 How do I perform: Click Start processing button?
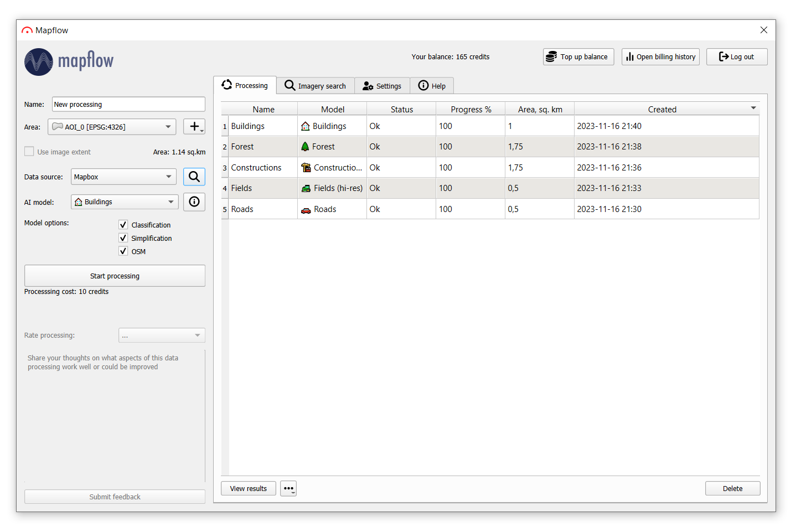(115, 276)
